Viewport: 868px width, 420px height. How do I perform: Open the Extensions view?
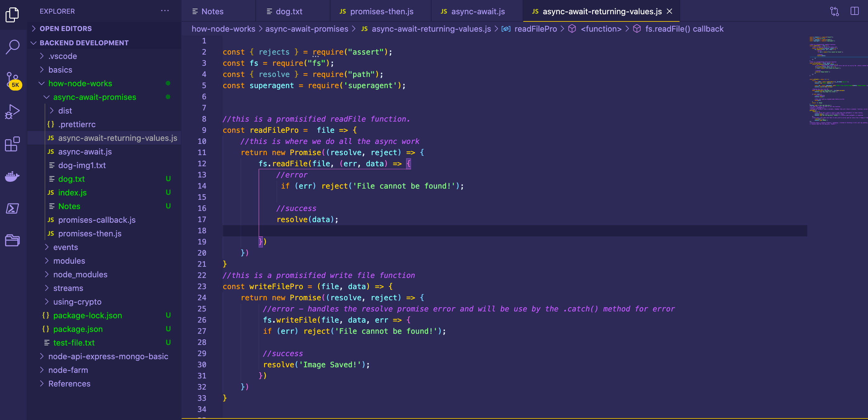coord(12,144)
